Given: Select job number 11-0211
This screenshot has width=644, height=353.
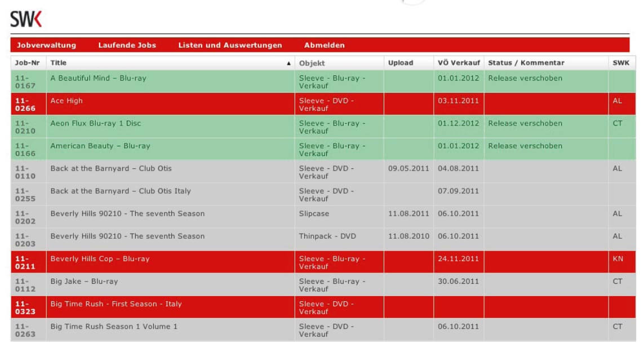Looking at the screenshot, I should (x=25, y=262).
